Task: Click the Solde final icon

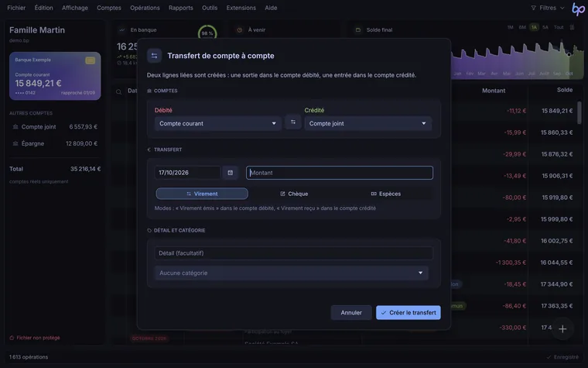Action: point(357,30)
